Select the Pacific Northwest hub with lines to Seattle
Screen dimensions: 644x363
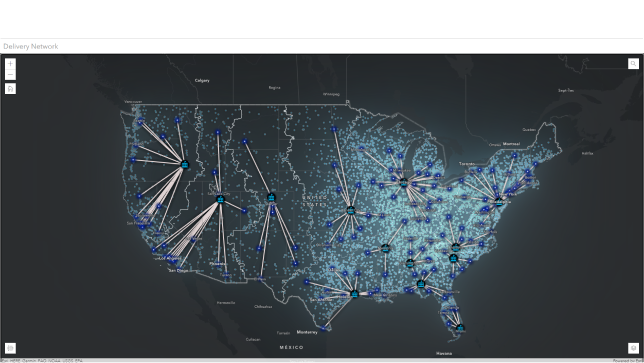[x=185, y=165]
